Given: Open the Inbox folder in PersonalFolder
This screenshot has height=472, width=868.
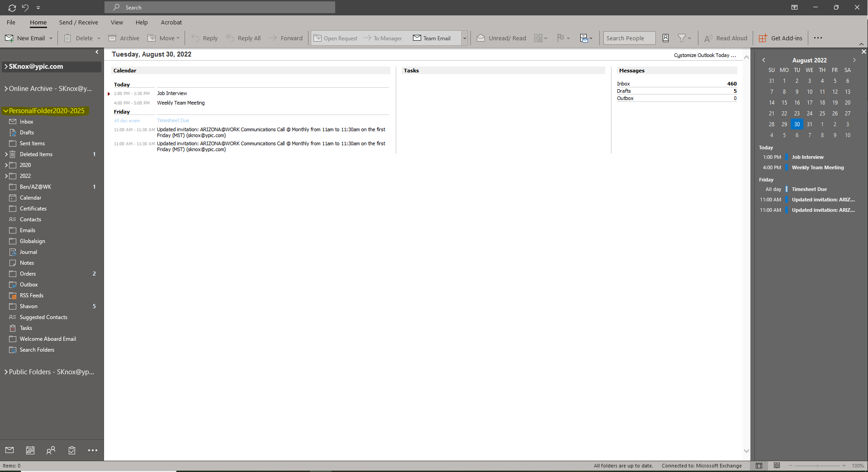Looking at the screenshot, I should pos(26,122).
